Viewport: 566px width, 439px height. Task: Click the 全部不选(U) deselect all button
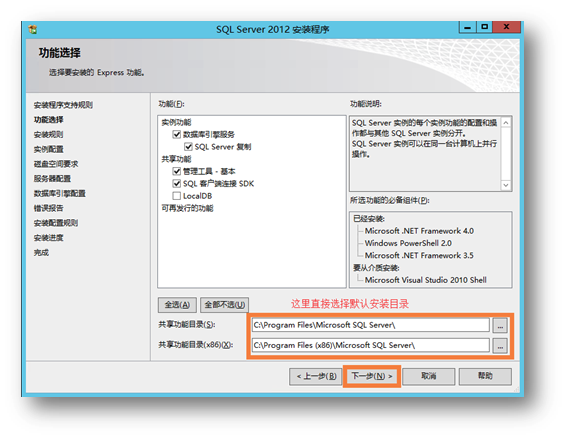pyautogui.click(x=225, y=305)
